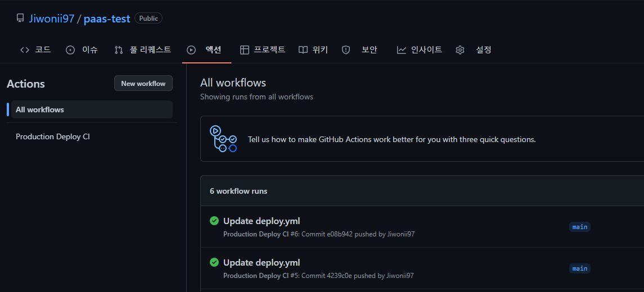Click the green success check for run #6
Image resolution: width=644 pixels, height=292 pixels.
pos(214,221)
